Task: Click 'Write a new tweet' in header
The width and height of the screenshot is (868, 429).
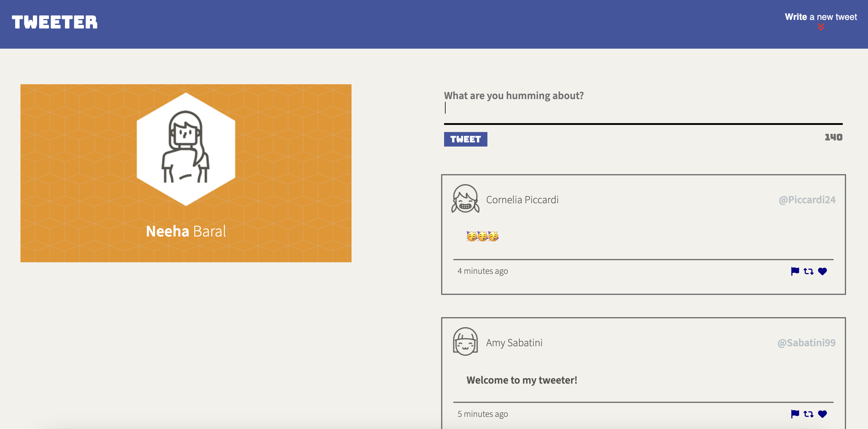Action: (x=821, y=17)
